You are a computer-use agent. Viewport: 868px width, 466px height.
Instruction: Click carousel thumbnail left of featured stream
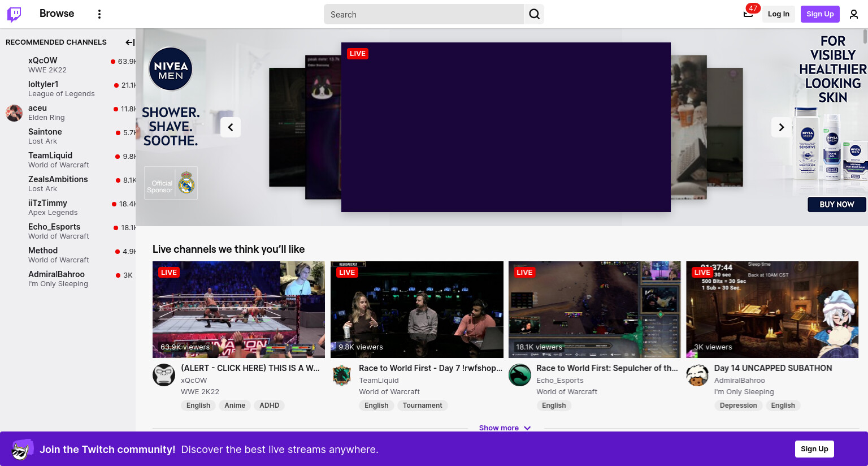click(x=323, y=127)
